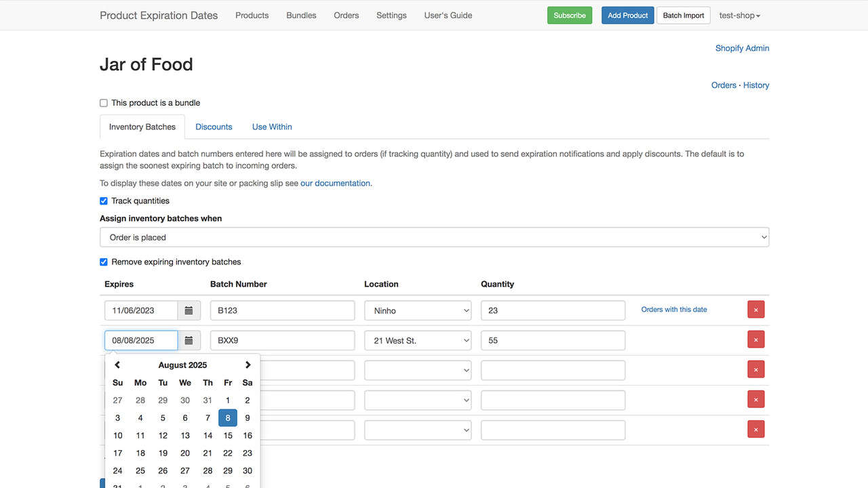The width and height of the screenshot is (868, 488).
Task: Uncheck Track quantities
Action: [103, 201]
